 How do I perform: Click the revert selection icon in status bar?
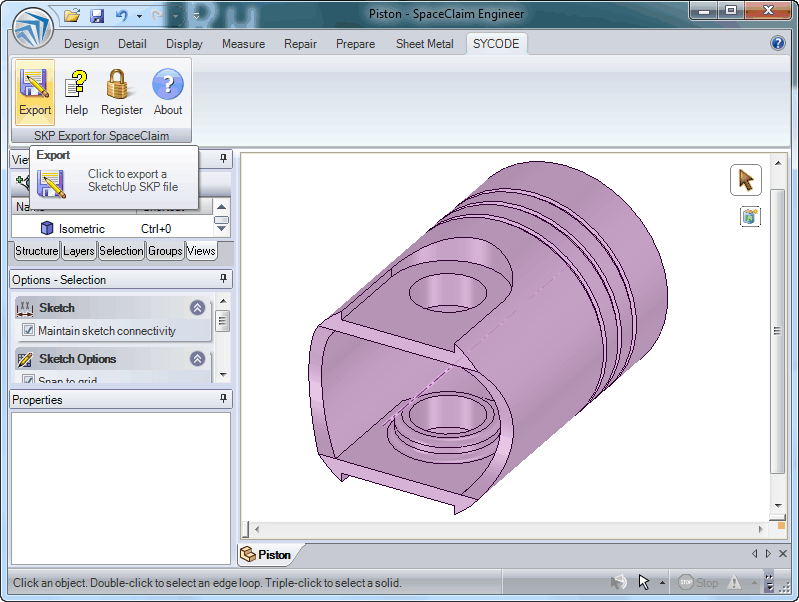(x=619, y=582)
